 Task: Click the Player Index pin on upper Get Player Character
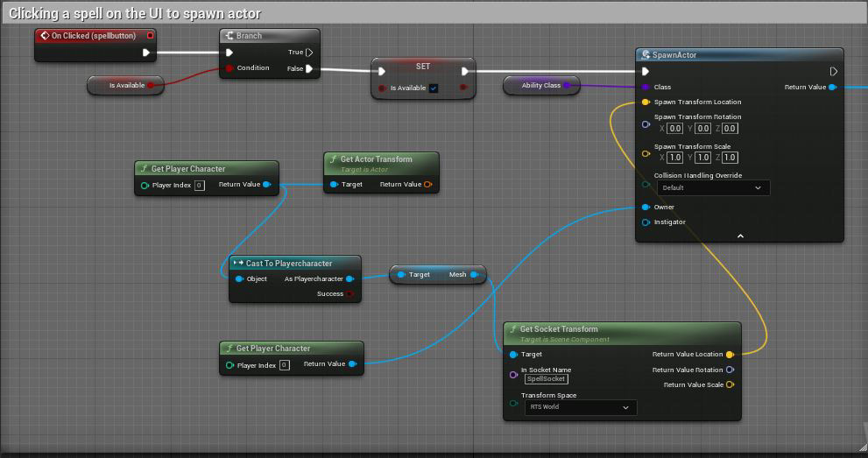pyautogui.click(x=145, y=186)
